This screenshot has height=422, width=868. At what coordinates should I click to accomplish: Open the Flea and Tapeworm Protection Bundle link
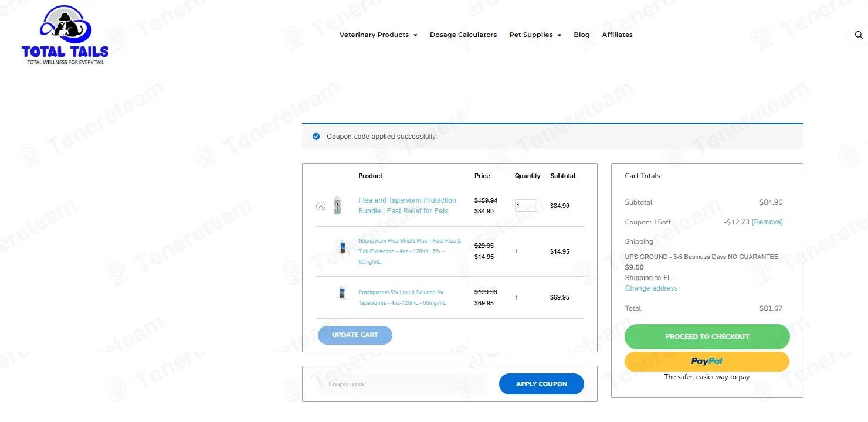click(407, 206)
